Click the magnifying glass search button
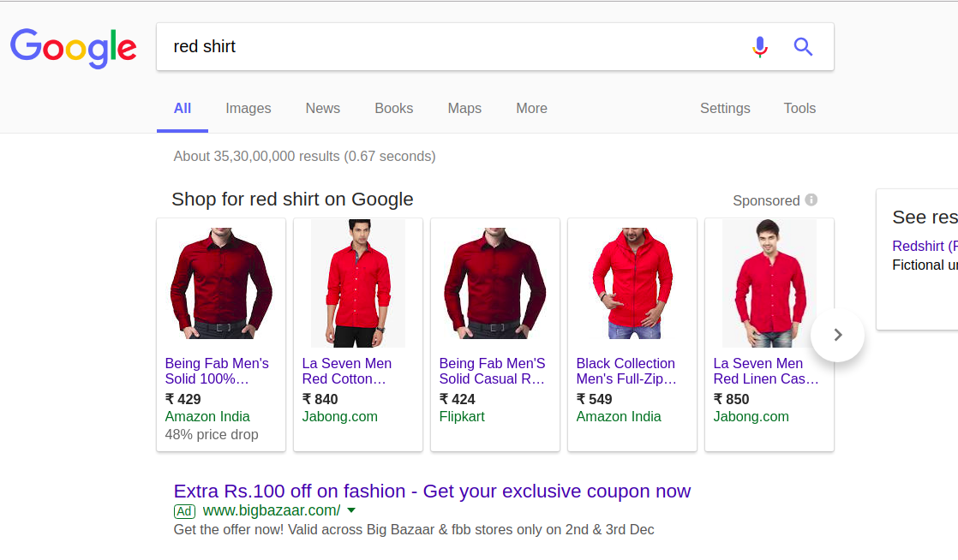Screen dimensions: 958x560 coord(803,47)
